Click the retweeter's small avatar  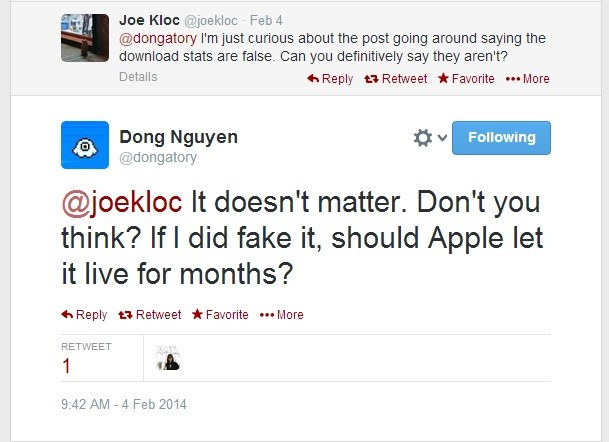(x=168, y=358)
